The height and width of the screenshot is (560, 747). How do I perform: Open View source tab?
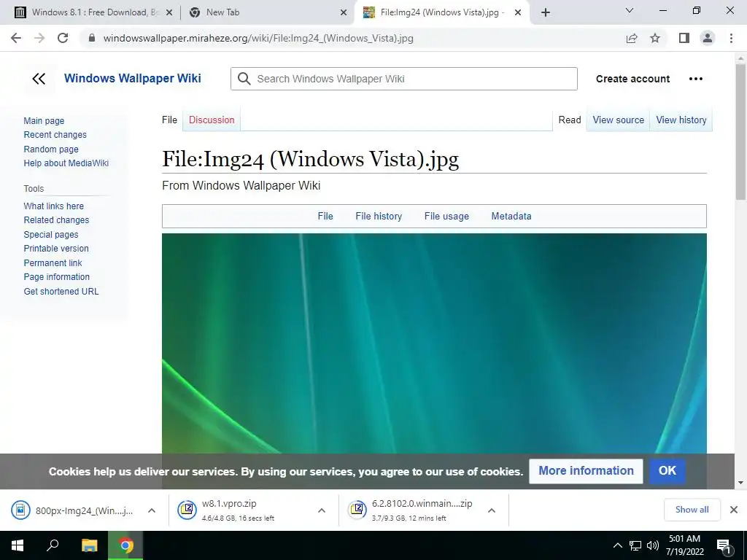pos(618,120)
